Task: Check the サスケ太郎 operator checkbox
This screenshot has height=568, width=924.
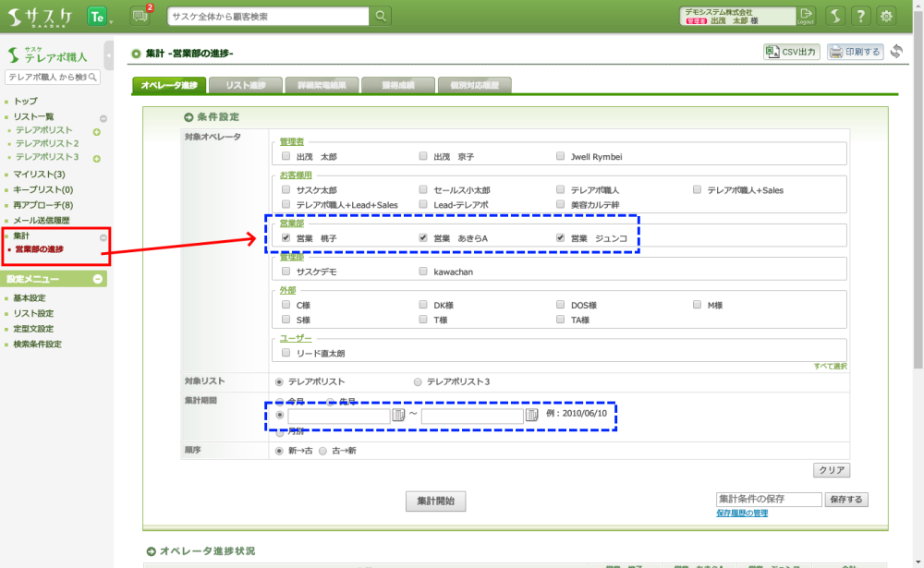Action: point(286,190)
